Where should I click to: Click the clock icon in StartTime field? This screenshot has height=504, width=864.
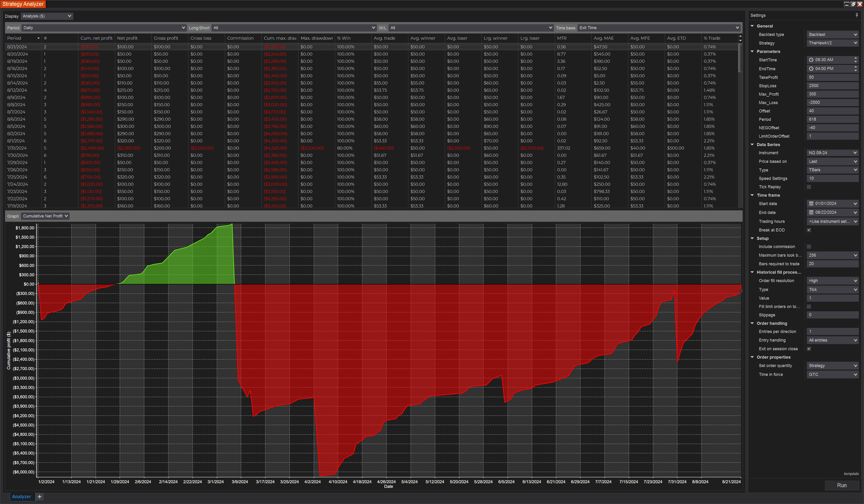pyautogui.click(x=811, y=59)
